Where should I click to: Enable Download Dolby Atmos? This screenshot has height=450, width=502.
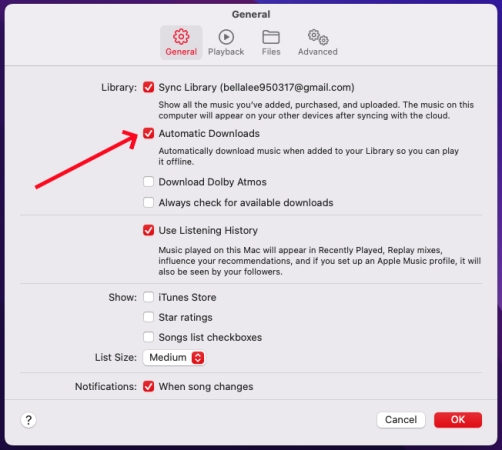tap(148, 182)
